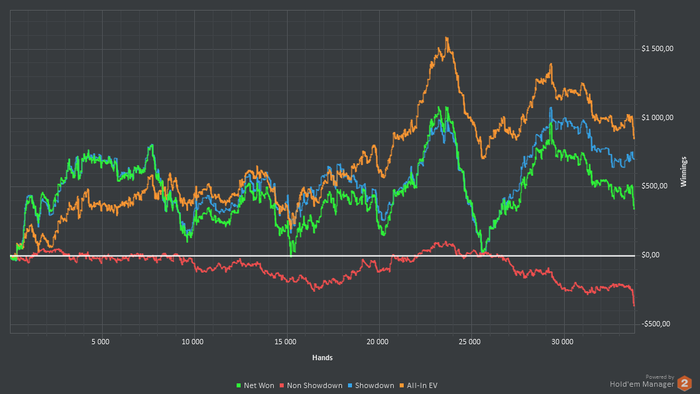This screenshot has width=700, height=394.
Task: Click the 'Hands' x-axis title
Action: (x=322, y=357)
